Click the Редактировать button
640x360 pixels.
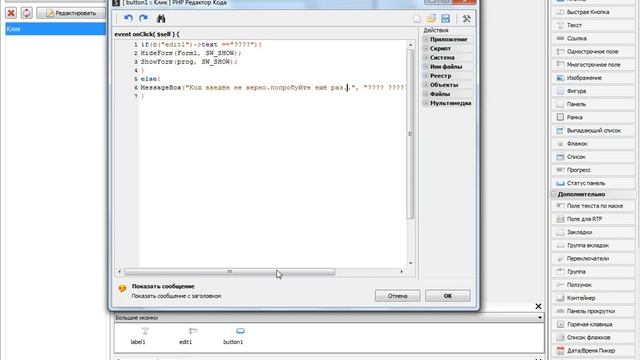(71, 13)
